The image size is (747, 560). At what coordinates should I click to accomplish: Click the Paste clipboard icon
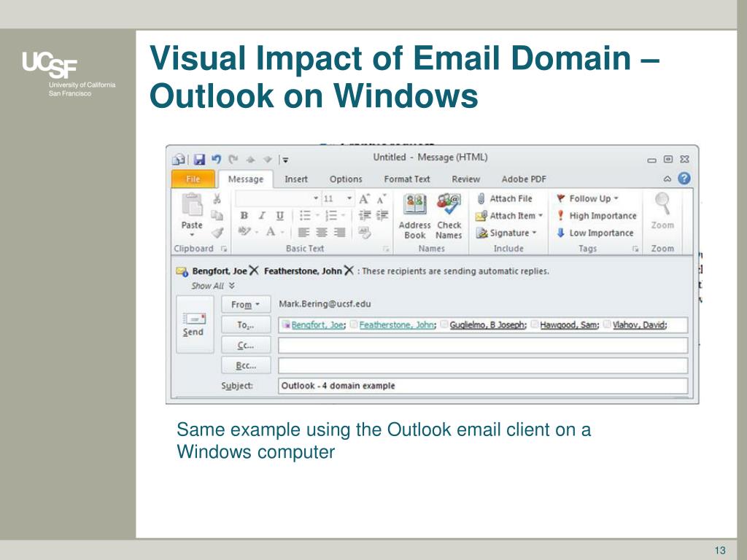pos(192,206)
